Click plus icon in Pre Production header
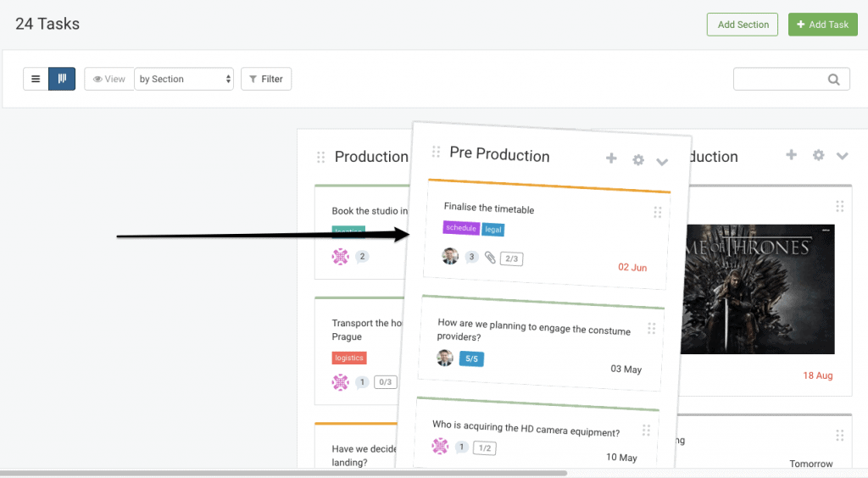The width and height of the screenshot is (868, 478). [611, 158]
